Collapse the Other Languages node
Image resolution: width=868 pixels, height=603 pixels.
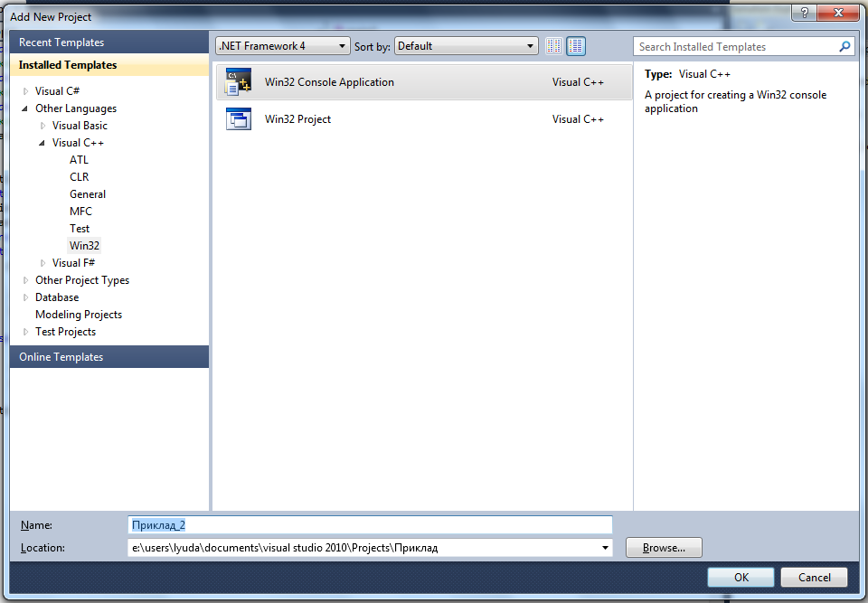tap(25, 108)
